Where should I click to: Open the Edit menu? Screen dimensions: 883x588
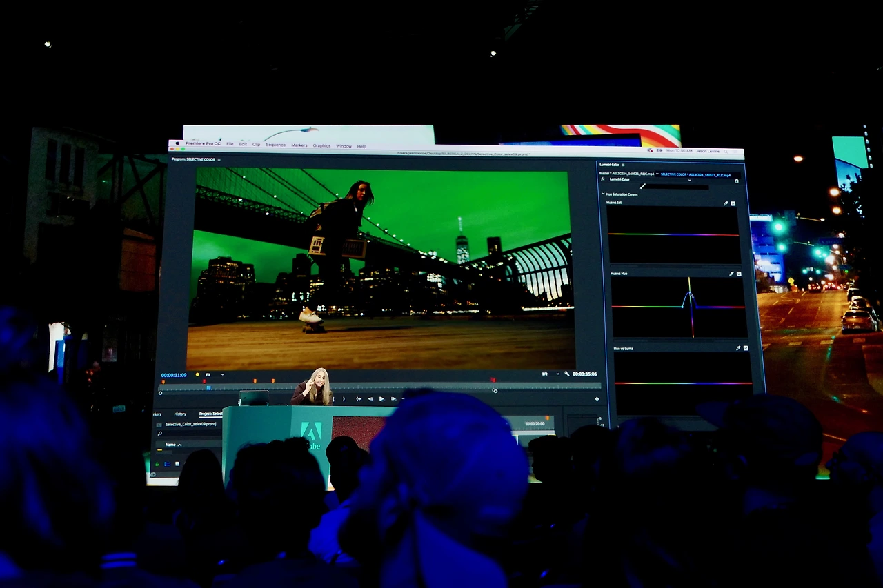tap(243, 144)
